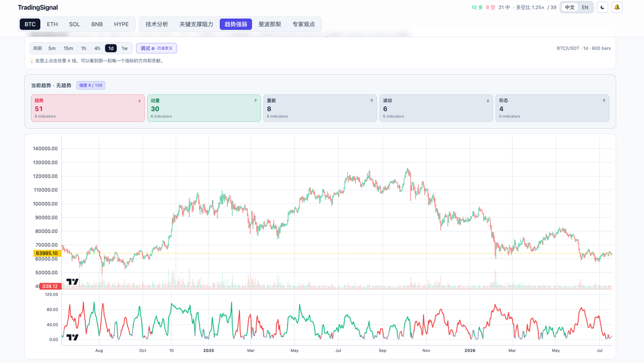Click the TradingView logo in the oscillator pane
Viewport: 644px width, 363px height.
pyautogui.click(x=72, y=337)
